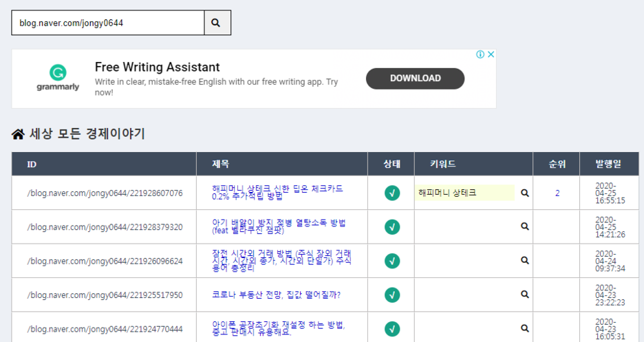
Task: Click the green status check for post 221924770444
Action: [392, 330]
